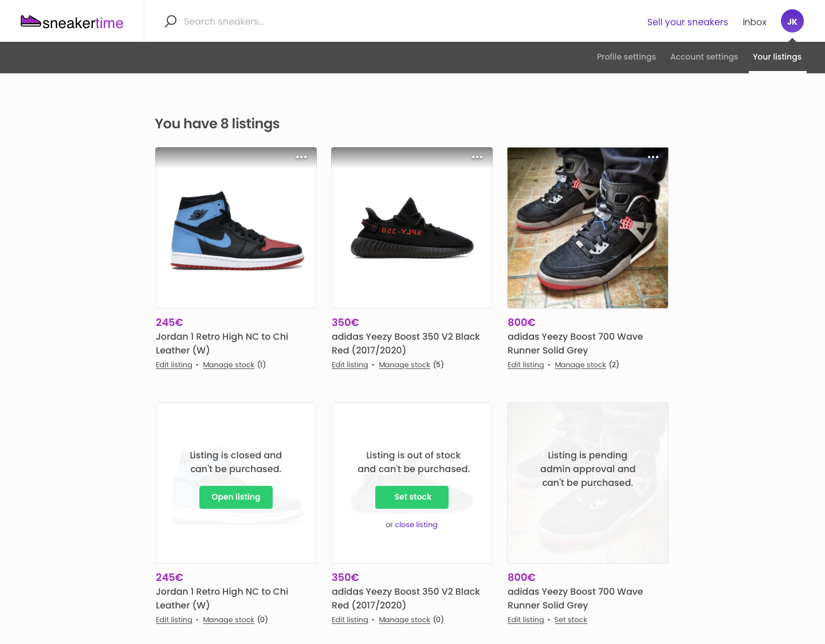The width and height of the screenshot is (825, 644).
Task: Open options menu on Yeezy Boost 700 card
Action: tap(653, 157)
